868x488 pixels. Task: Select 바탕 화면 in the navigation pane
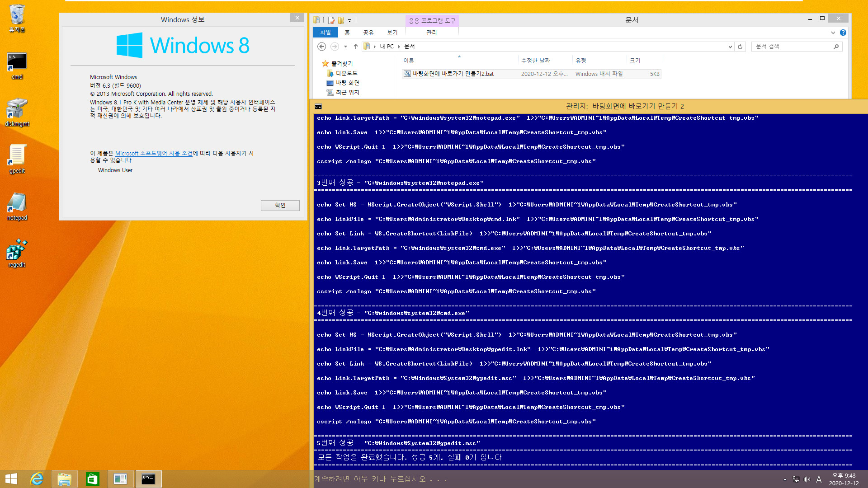(x=348, y=83)
